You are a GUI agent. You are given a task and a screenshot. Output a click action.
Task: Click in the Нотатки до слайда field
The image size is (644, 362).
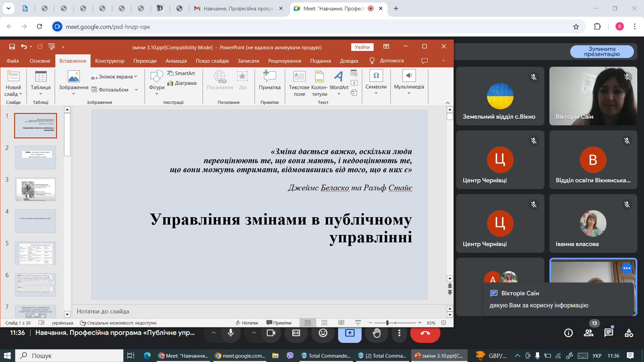[x=259, y=311]
